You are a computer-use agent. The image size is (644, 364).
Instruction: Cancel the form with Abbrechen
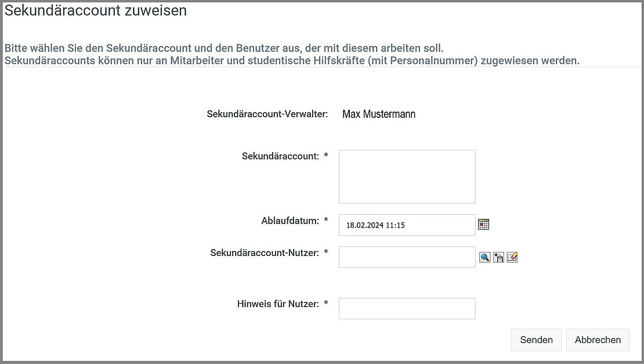598,340
